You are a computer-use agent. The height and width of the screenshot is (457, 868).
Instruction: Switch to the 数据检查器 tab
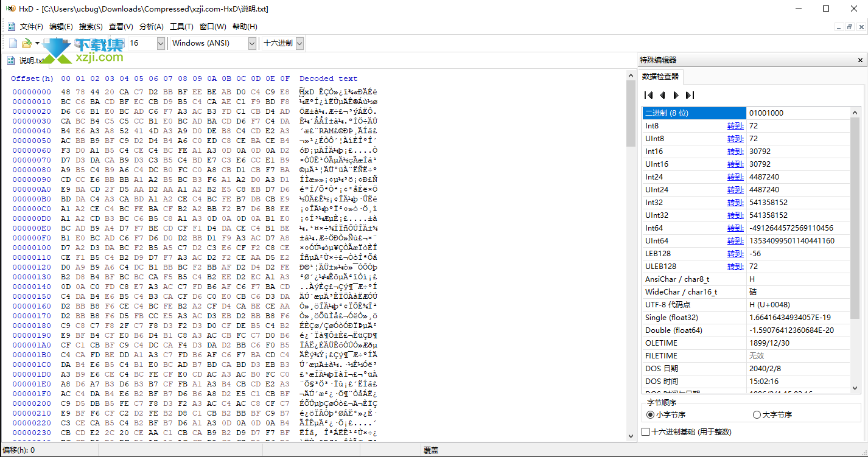[x=661, y=77]
